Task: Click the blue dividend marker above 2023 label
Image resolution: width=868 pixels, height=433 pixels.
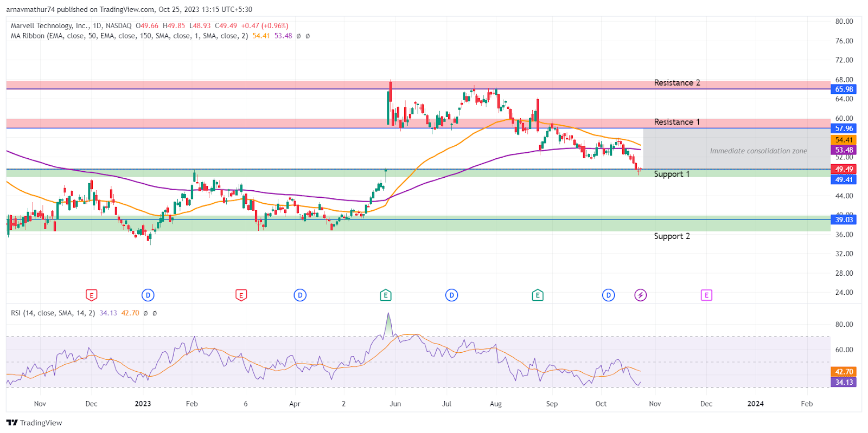Action: (x=148, y=295)
